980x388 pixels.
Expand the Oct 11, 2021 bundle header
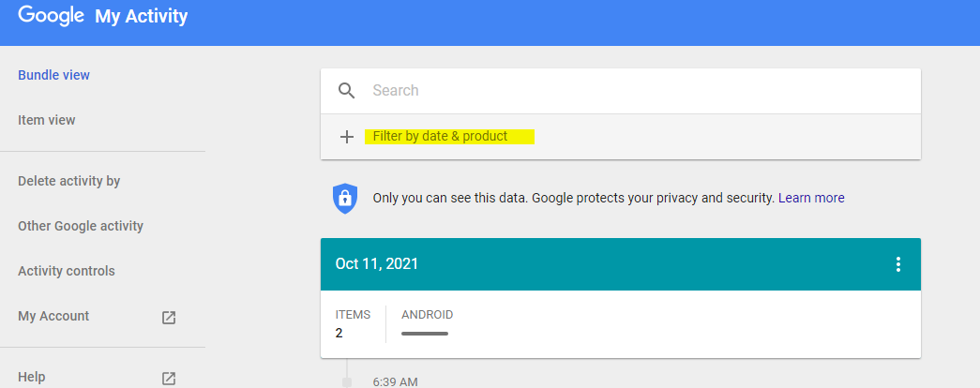621,264
